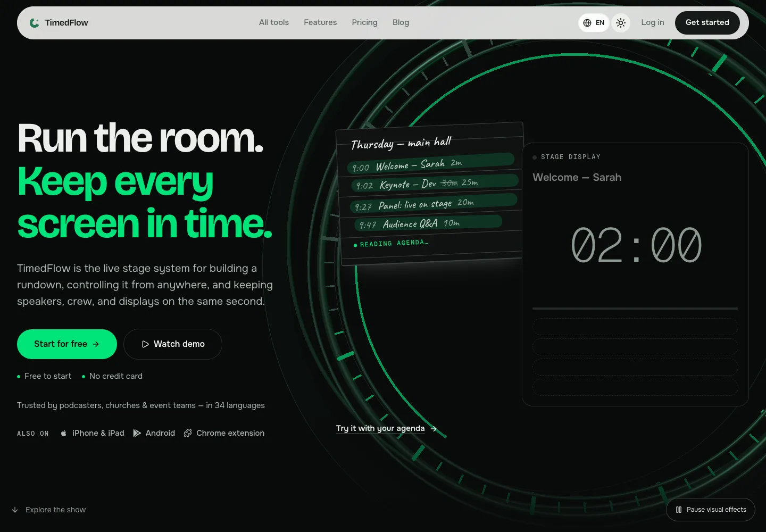The image size is (766, 532).
Task: Go to the Features page
Action: [x=320, y=22]
